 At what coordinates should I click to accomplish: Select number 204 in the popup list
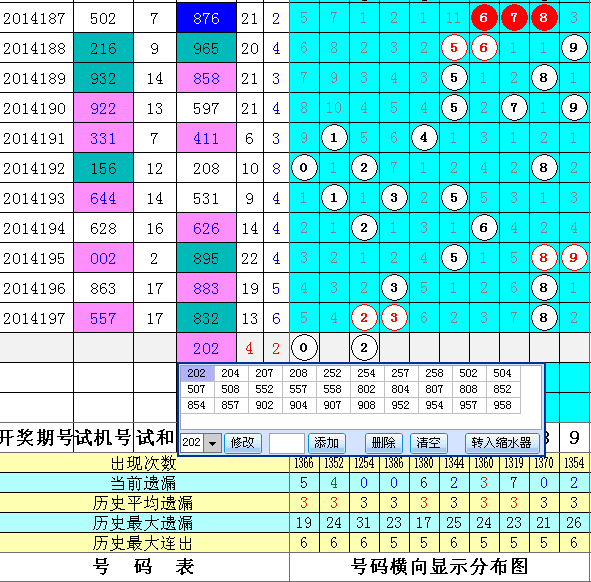pyautogui.click(x=230, y=373)
